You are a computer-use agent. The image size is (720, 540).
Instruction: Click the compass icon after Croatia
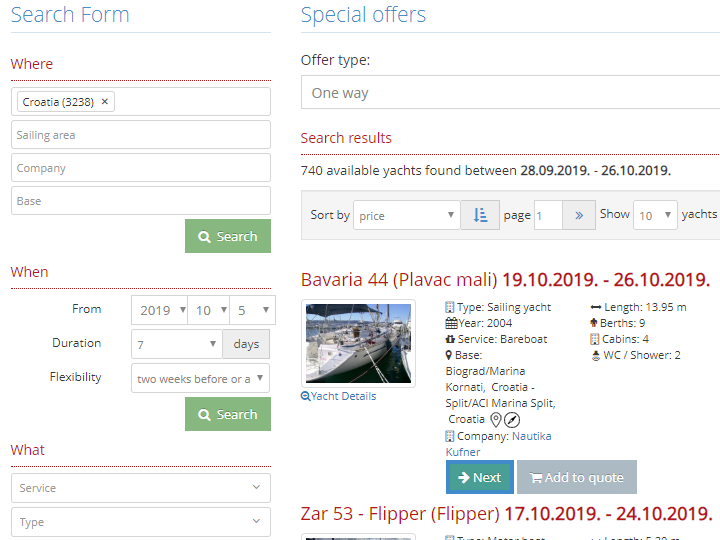[511, 420]
